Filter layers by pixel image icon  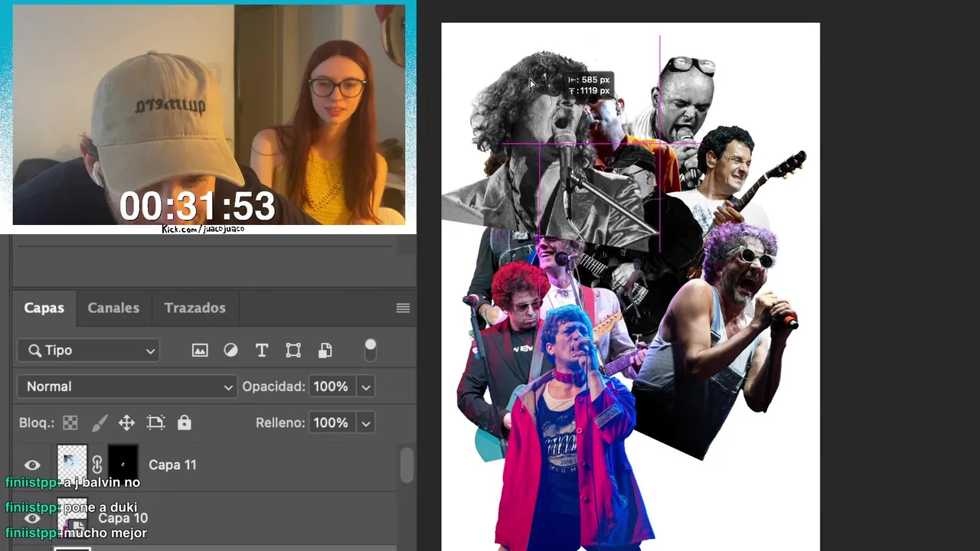[x=200, y=350]
